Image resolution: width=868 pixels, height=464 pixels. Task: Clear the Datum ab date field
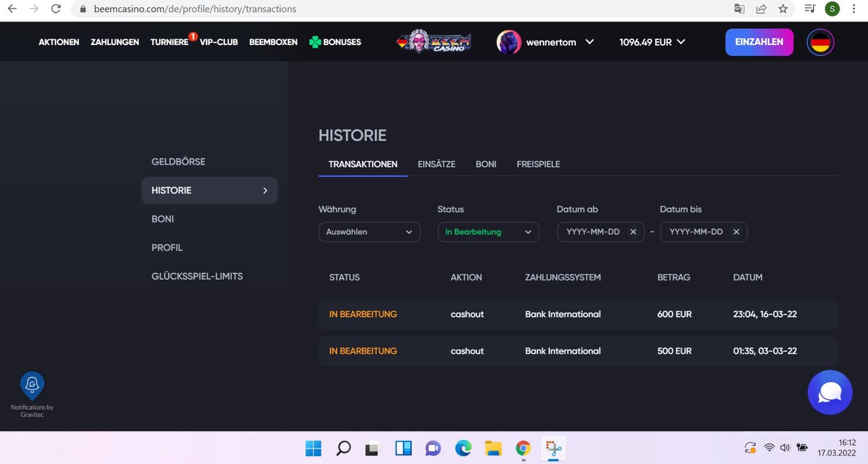click(633, 232)
